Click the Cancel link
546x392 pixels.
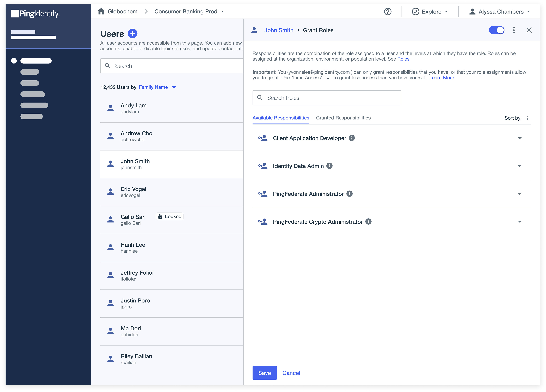(291, 373)
